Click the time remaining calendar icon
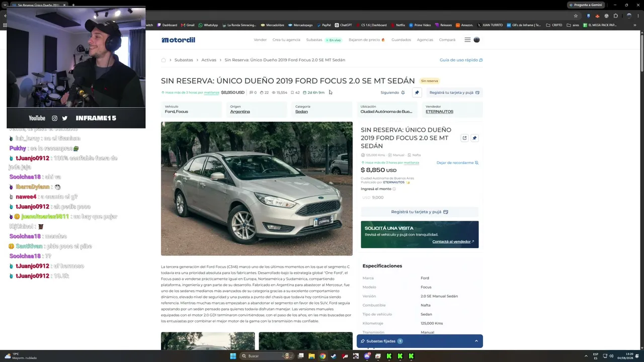 (304, 93)
